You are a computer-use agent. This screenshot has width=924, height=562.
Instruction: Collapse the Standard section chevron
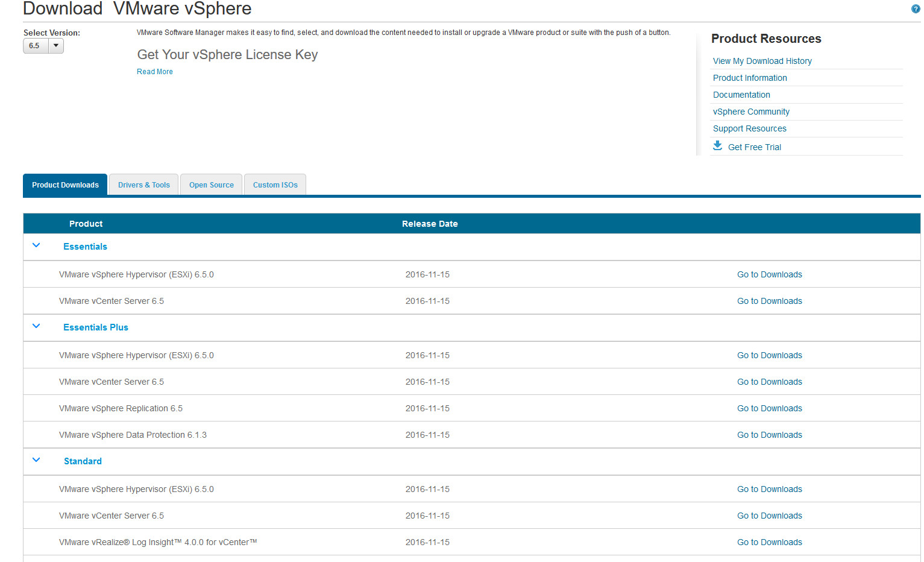[x=36, y=460]
